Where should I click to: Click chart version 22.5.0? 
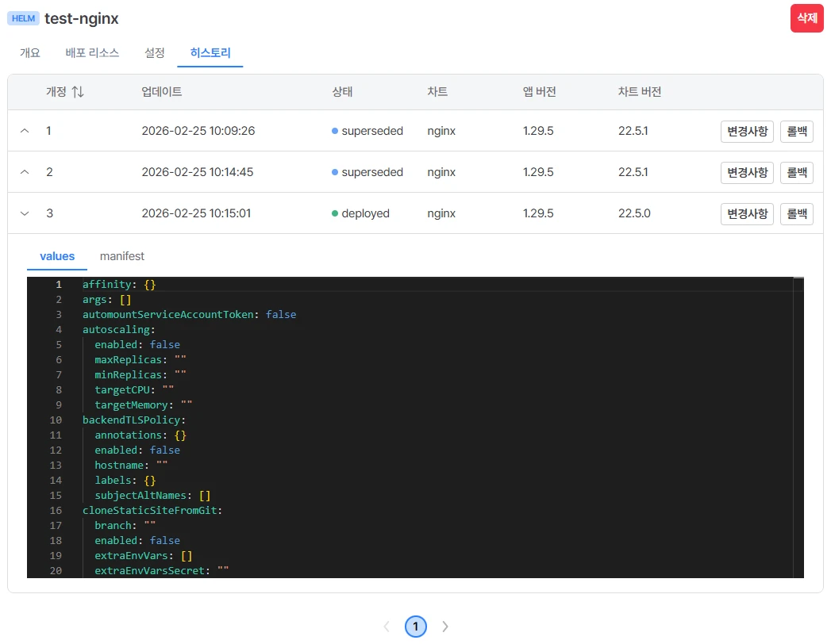[x=634, y=213]
